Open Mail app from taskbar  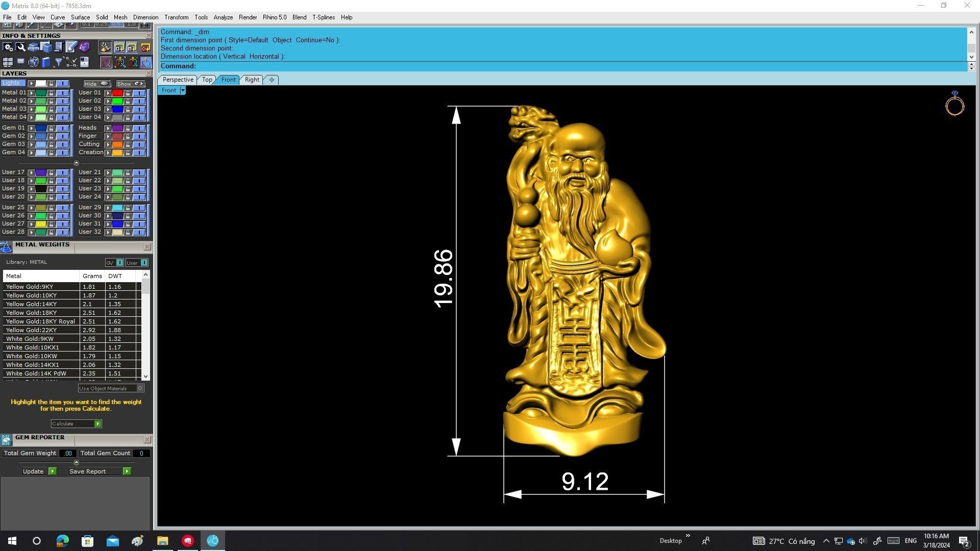click(x=112, y=541)
